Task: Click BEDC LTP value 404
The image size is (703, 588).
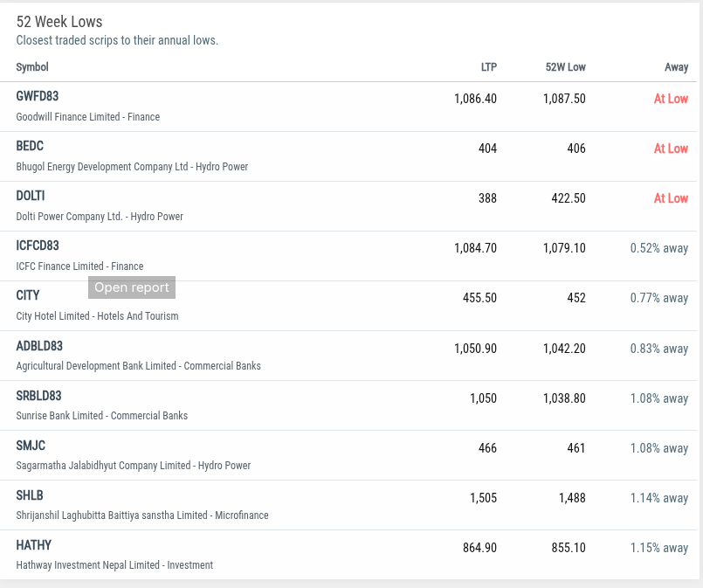Action: [x=487, y=149]
